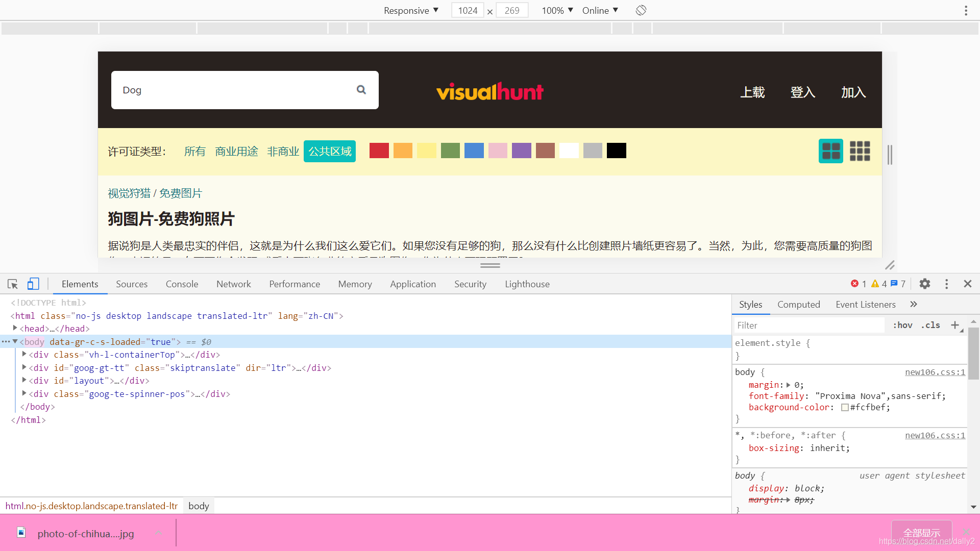Click the DevTools inspect element icon
The width and height of the screenshot is (980, 551).
click(12, 283)
